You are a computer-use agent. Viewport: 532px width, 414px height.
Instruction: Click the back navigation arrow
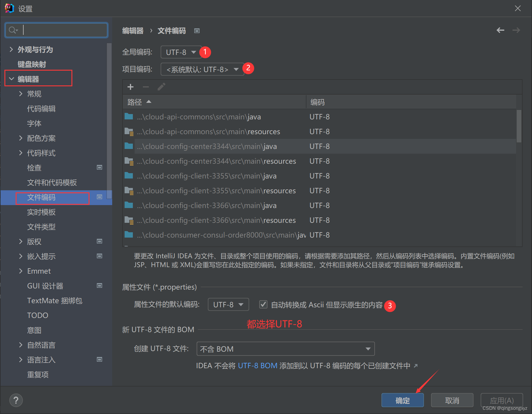(x=500, y=30)
